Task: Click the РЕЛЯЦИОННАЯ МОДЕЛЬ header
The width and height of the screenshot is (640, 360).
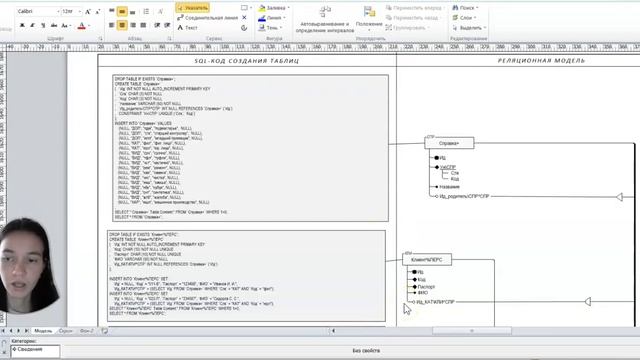Action: click(x=541, y=61)
